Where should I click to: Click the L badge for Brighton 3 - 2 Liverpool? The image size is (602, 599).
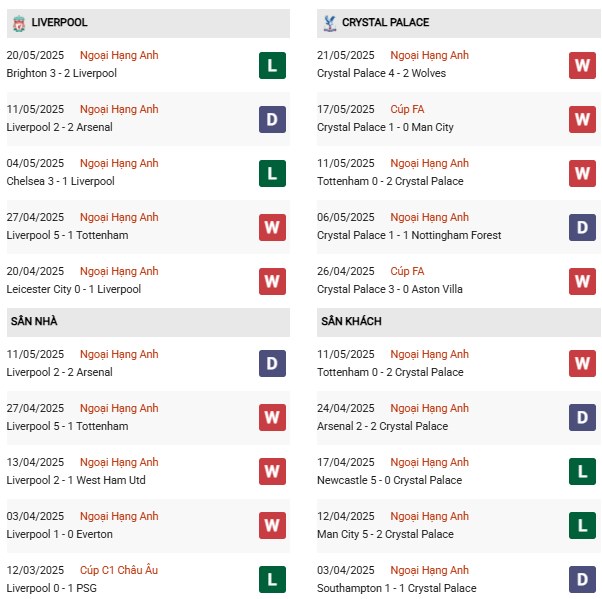[272, 66]
